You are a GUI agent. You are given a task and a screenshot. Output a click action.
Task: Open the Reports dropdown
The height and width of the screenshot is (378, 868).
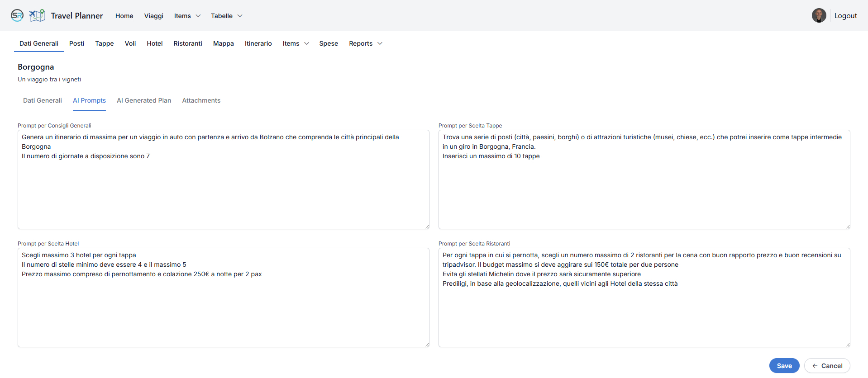[x=365, y=43]
